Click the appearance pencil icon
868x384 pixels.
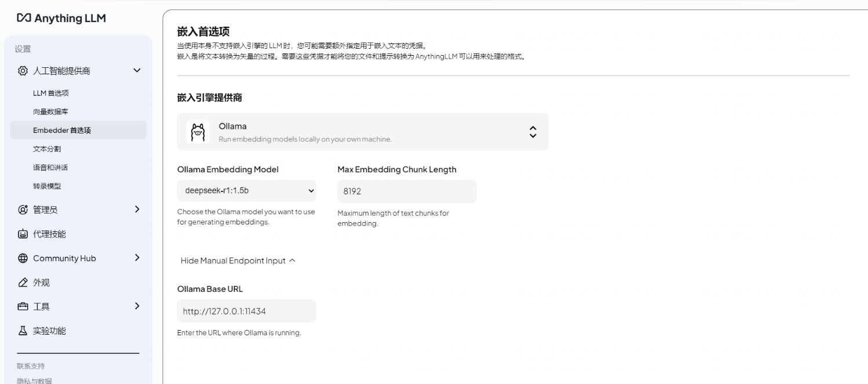[x=23, y=282]
